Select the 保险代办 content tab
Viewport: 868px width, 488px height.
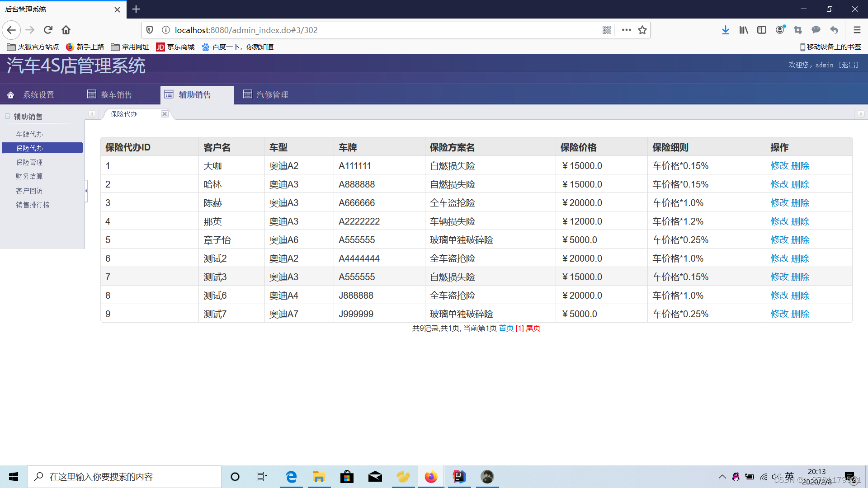coord(124,114)
